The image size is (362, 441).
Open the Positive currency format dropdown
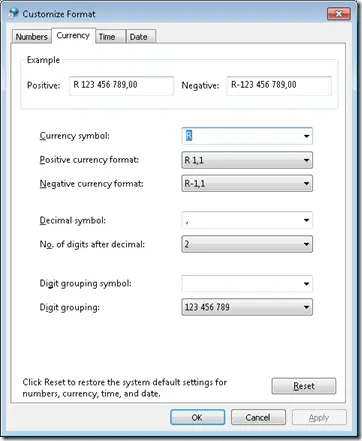point(247,160)
